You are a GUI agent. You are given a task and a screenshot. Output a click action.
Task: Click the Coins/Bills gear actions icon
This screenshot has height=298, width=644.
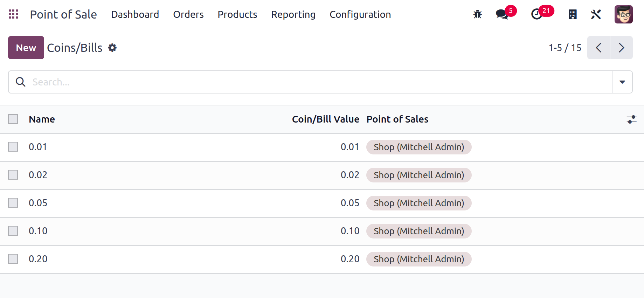[112, 48]
